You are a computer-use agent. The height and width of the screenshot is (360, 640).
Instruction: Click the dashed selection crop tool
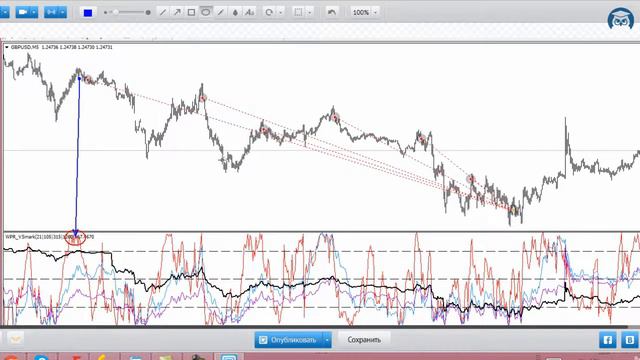pos(298,13)
